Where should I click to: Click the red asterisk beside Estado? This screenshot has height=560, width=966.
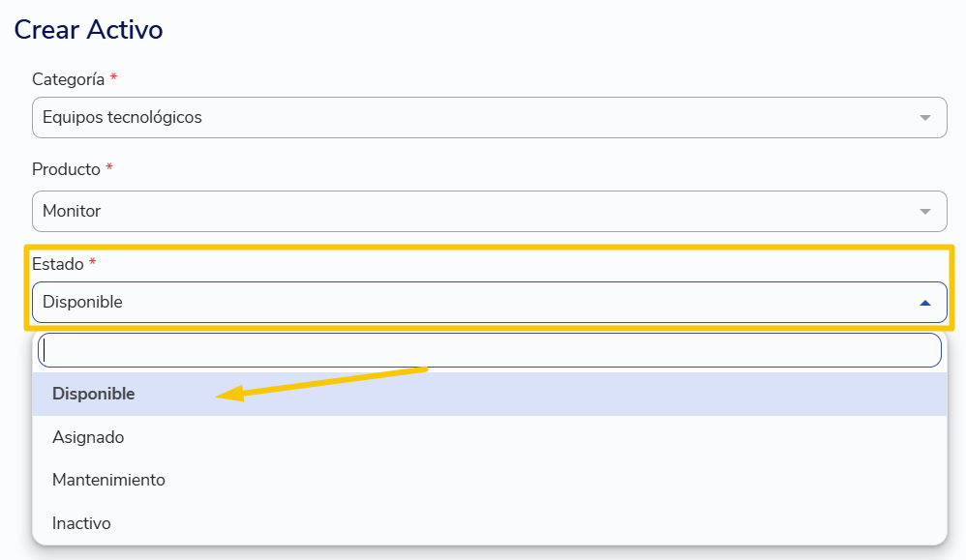click(x=92, y=262)
